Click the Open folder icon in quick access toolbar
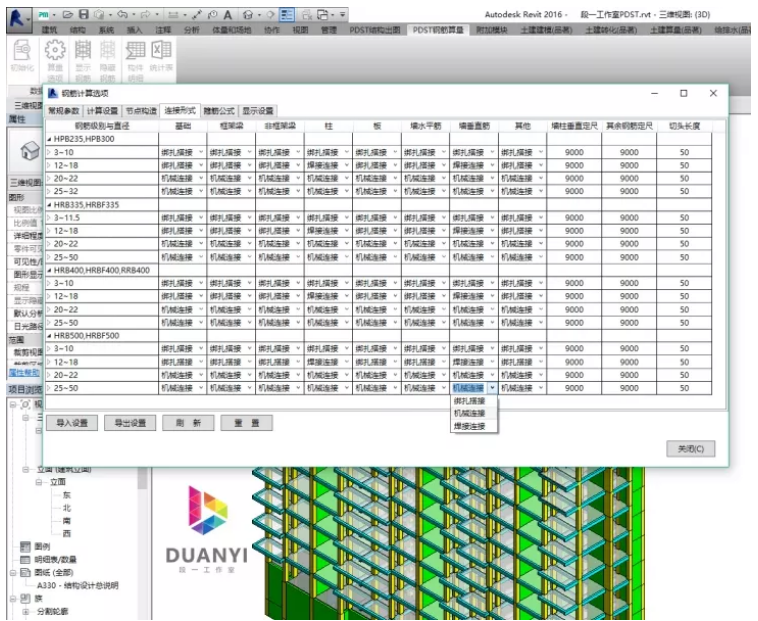 (x=67, y=16)
